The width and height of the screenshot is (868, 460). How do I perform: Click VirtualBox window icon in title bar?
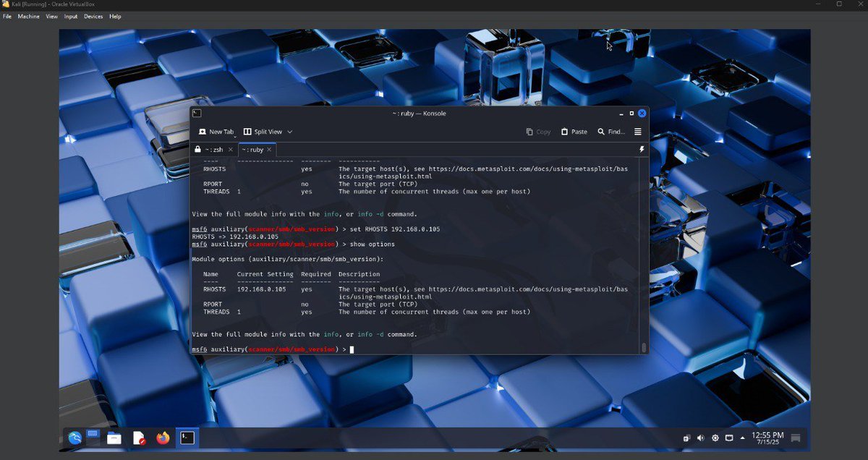pos(6,4)
